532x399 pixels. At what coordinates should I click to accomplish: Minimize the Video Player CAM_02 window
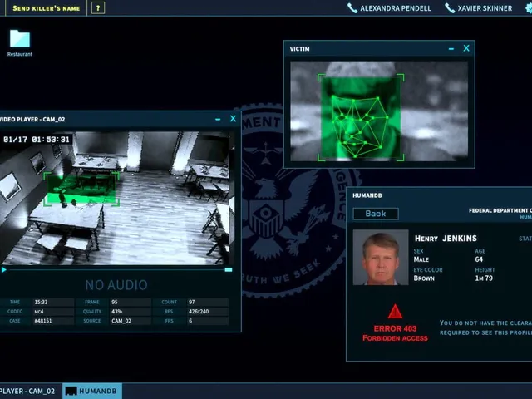218,119
